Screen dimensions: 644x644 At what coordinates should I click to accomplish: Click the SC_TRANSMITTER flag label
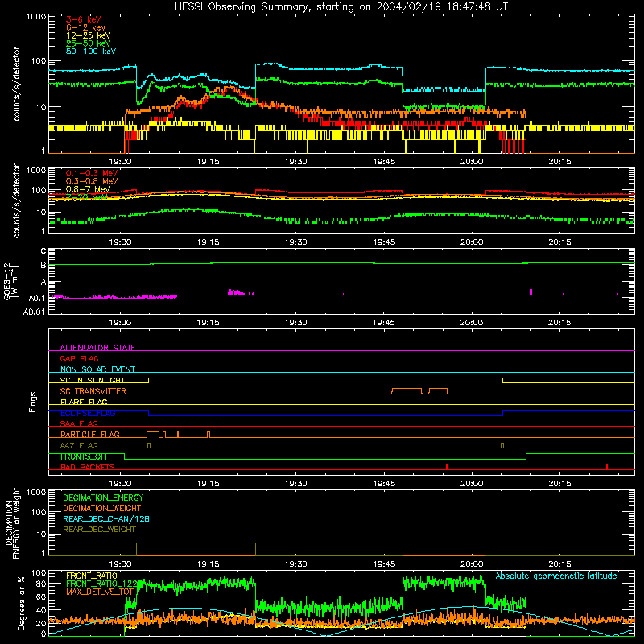[93, 391]
